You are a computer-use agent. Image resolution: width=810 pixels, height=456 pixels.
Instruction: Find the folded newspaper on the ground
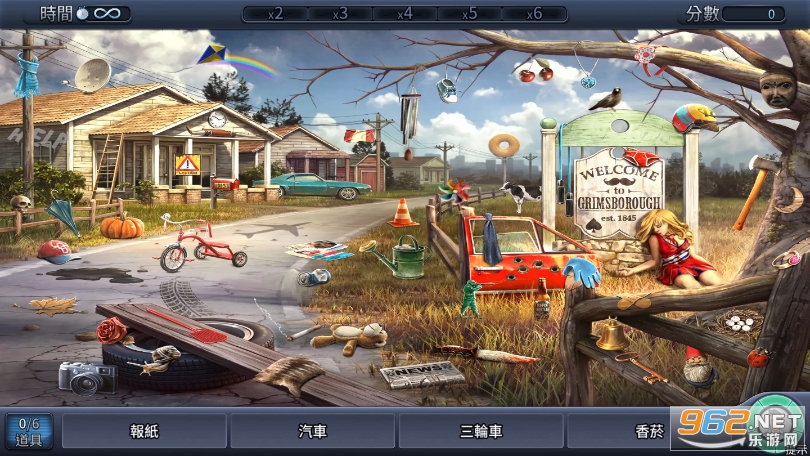click(x=422, y=374)
